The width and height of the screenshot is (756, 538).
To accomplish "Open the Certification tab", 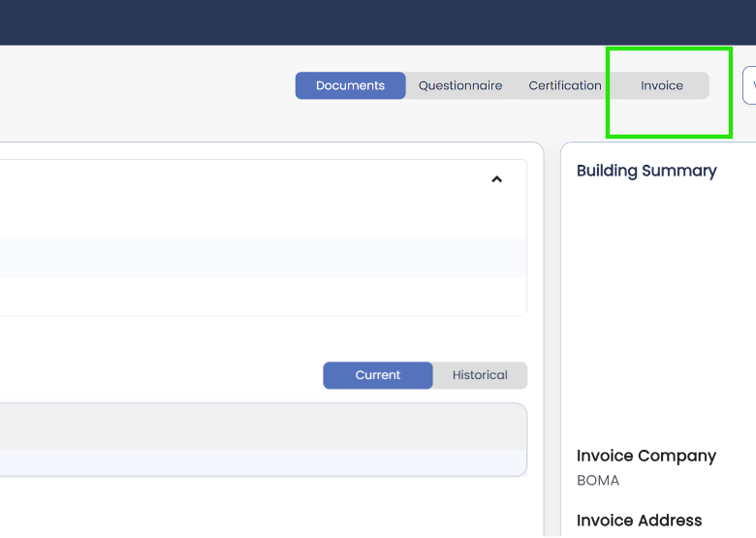I will pos(565,86).
